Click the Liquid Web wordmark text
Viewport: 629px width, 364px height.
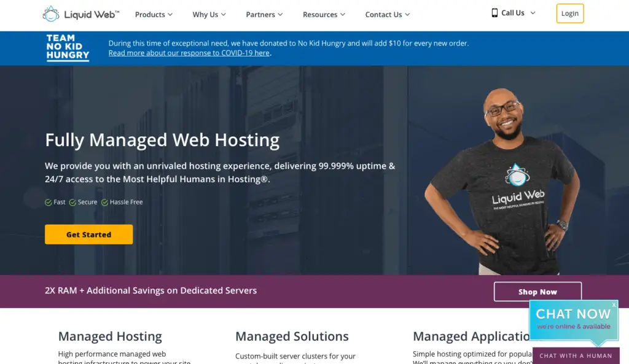92,15
